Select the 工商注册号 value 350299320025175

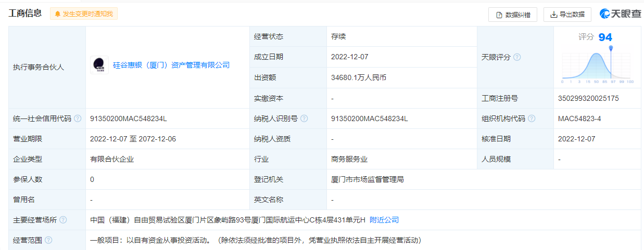pos(588,98)
